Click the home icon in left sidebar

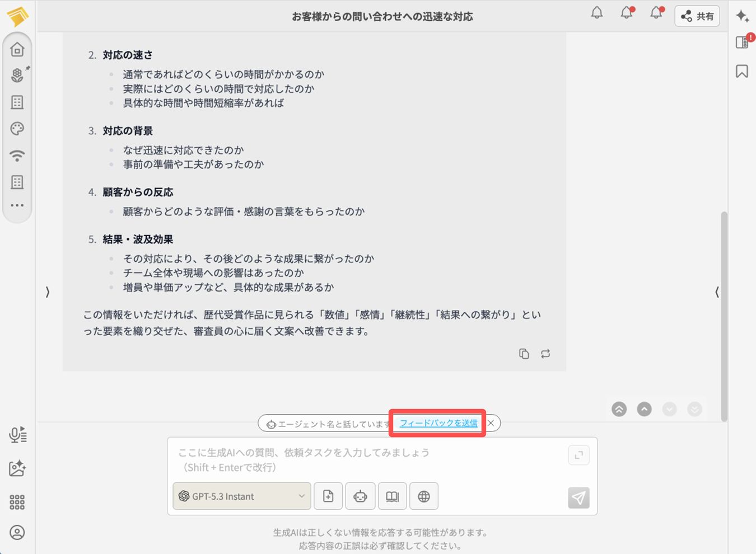(x=17, y=50)
